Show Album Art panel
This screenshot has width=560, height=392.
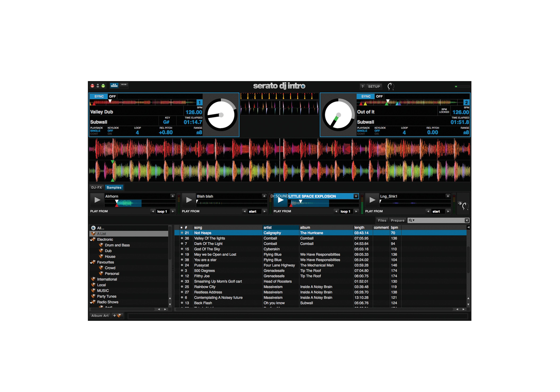tap(100, 315)
